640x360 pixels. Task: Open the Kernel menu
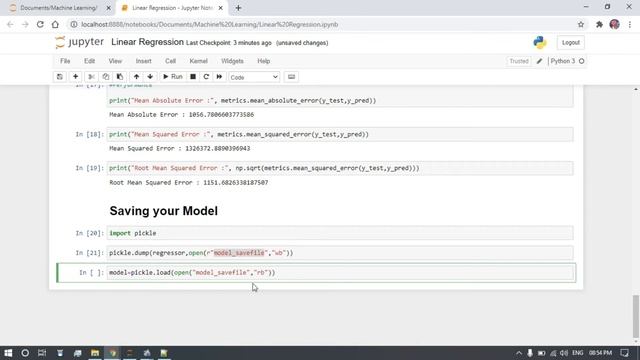pos(198,61)
